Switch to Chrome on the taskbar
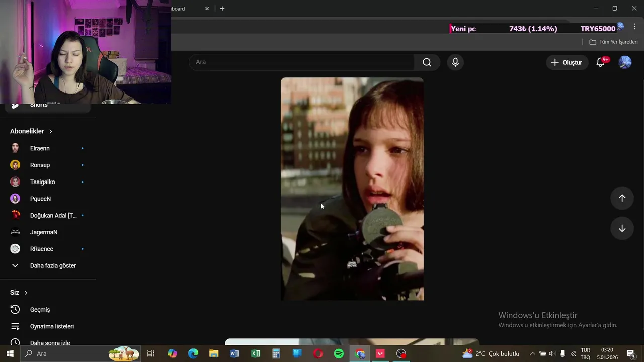Viewport: 644px width, 362px height. coord(360,354)
